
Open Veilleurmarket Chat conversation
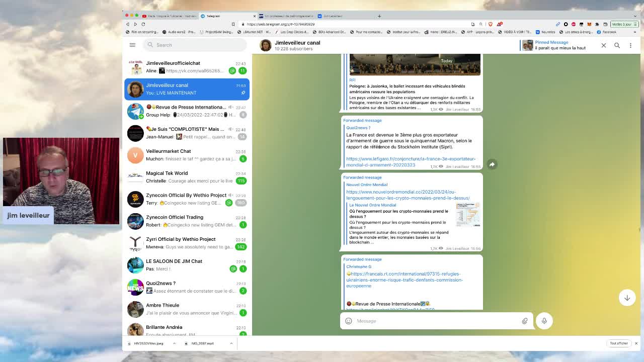pyautogui.click(x=187, y=155)
